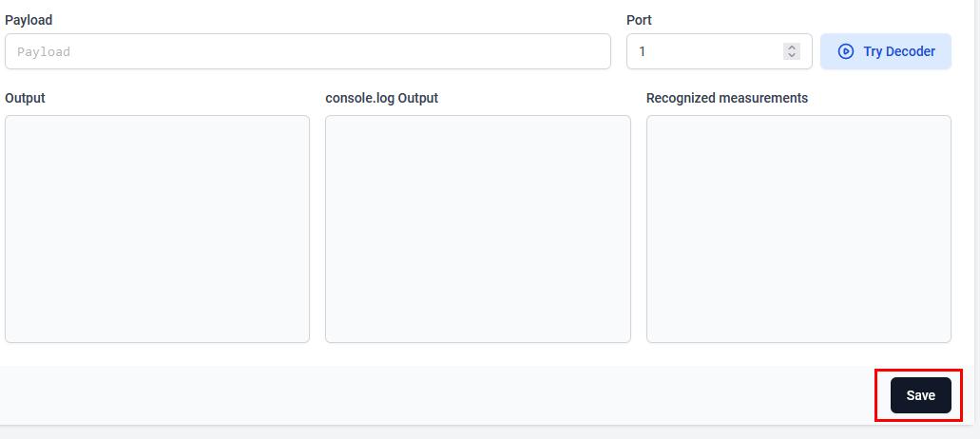Click the Port spinner arrows control
Viewport: 980px width, 439px height.
tap(792, 51)
